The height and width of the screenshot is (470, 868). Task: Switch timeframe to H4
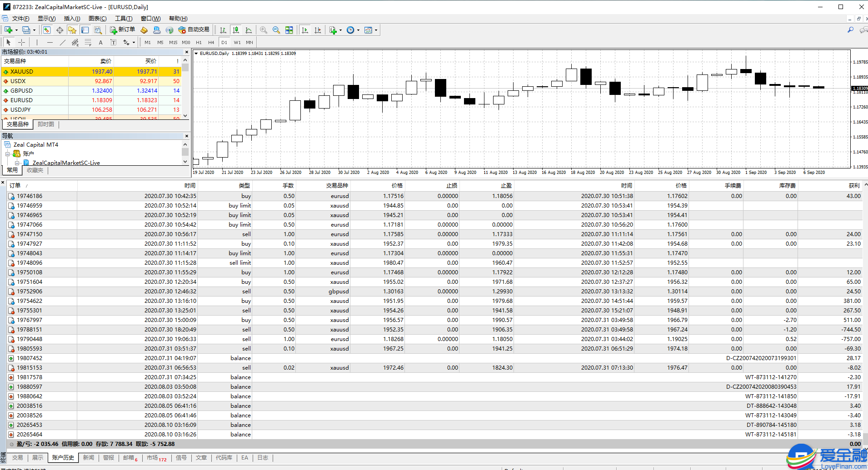click(211, 42)
